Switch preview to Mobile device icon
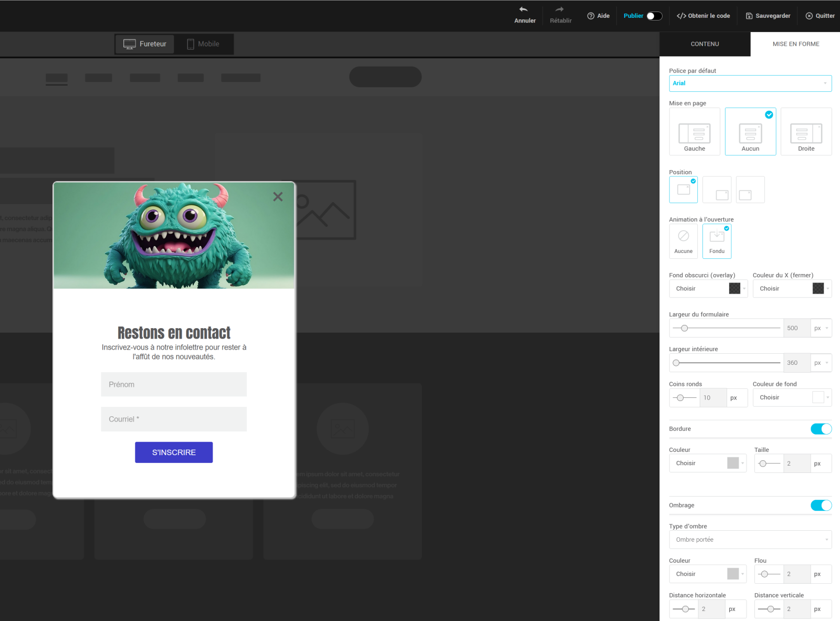Image resolution: width=840 pixels, height=621 pixels. tap(191, 44)
